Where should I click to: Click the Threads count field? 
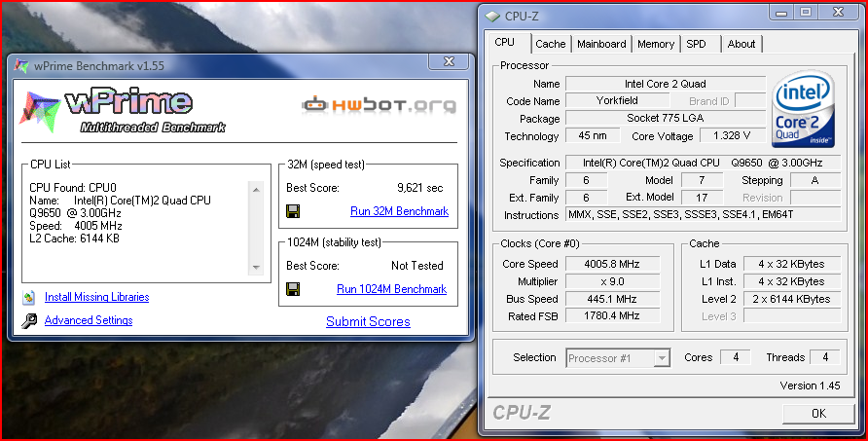[x=825, y=358]
